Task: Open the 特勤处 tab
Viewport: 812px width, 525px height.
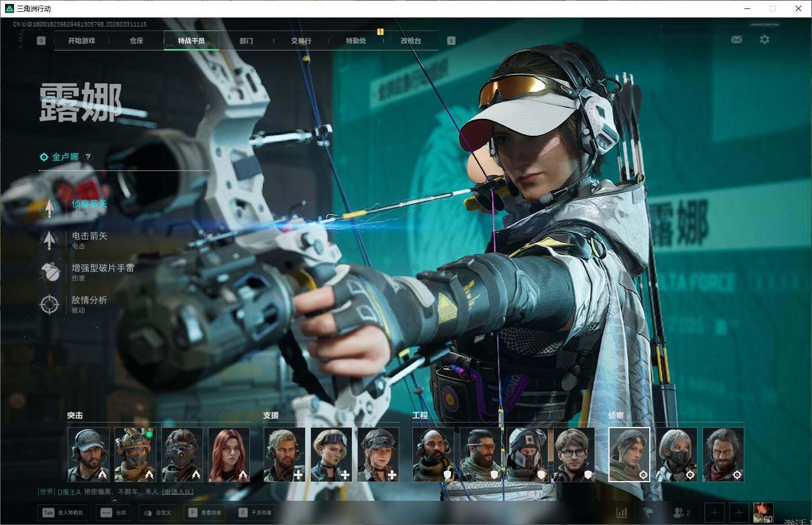Action: pos(356,41)
